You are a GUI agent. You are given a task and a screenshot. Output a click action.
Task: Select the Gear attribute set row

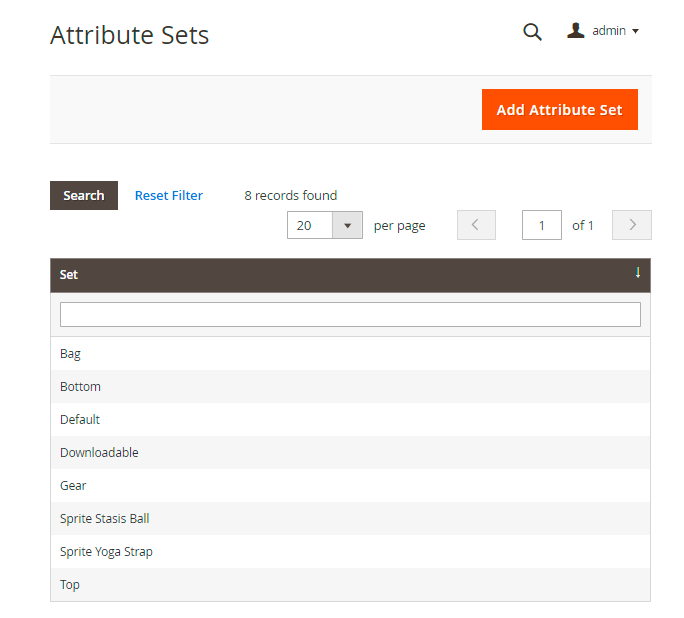tap(74, 486)
